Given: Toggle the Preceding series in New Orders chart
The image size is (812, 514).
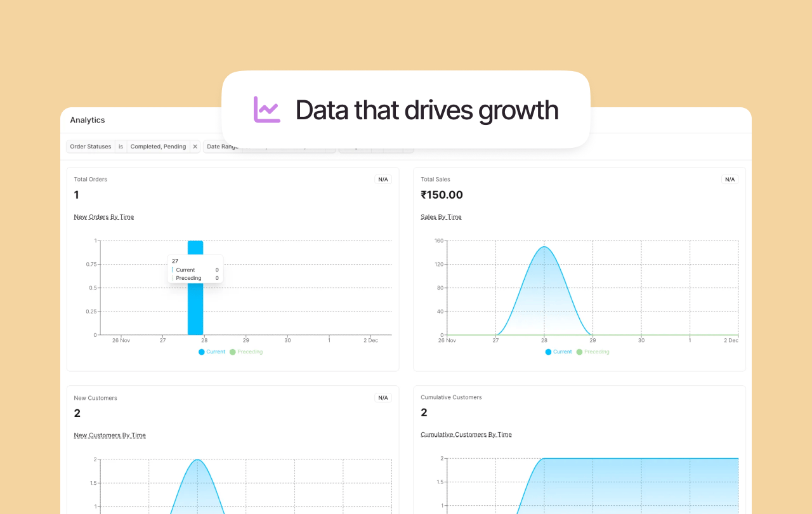Looking at the screenshot, I should pyautogui.click(x=233, y=352).
